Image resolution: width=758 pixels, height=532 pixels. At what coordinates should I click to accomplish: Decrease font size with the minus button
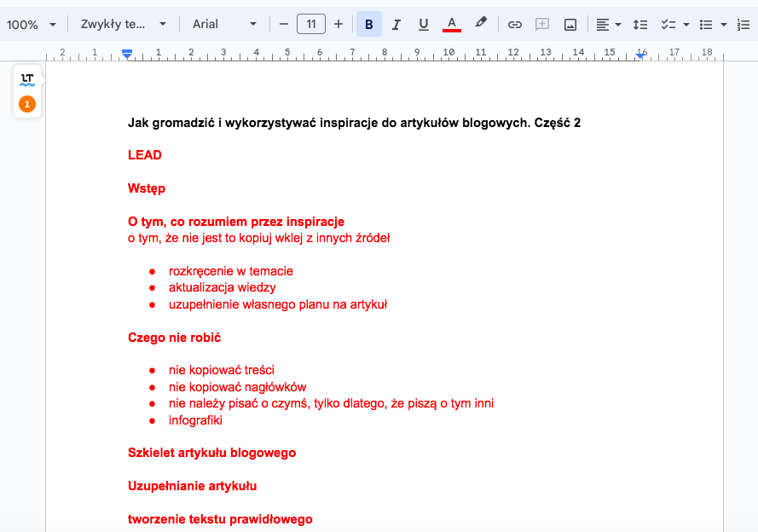pos(284,24)
